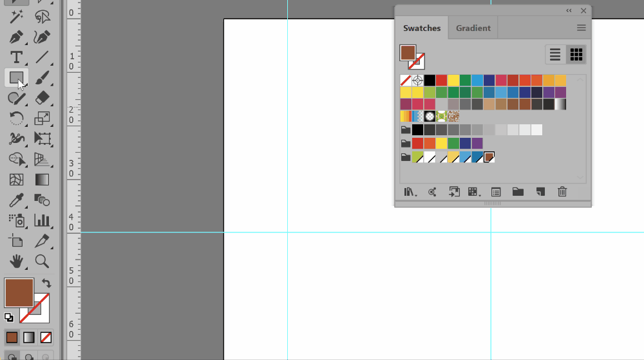The width and height of the screenshot is (644, 360).
Task: Choose the Registration swatch
Action: click(x=418, y=81)
